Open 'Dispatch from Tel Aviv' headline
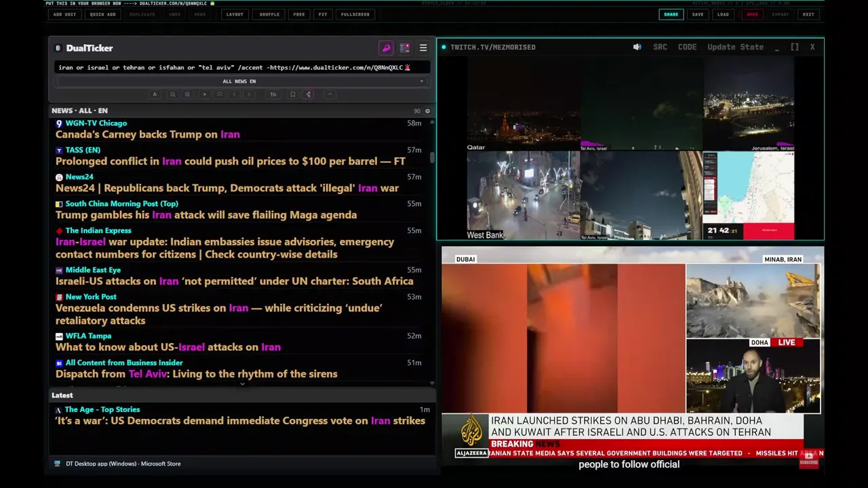The height and width of the screenshot is (488, 868). (x=196, y=374)
